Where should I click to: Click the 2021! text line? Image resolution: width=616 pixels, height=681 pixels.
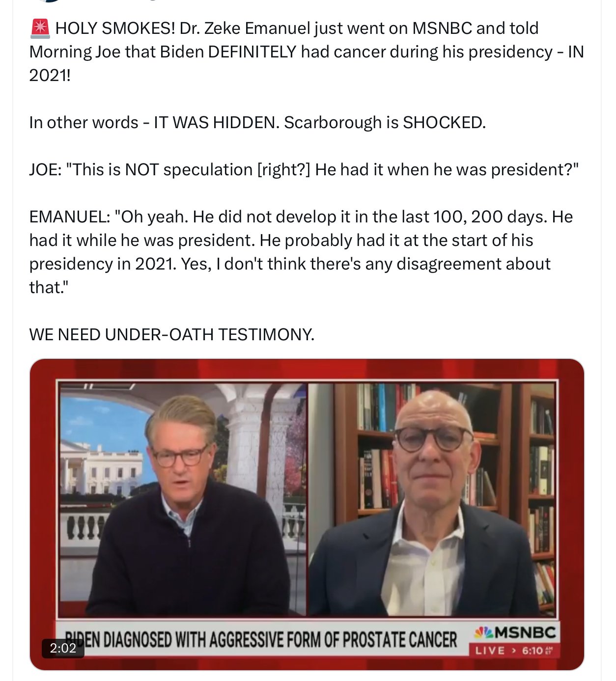(50, 75)
